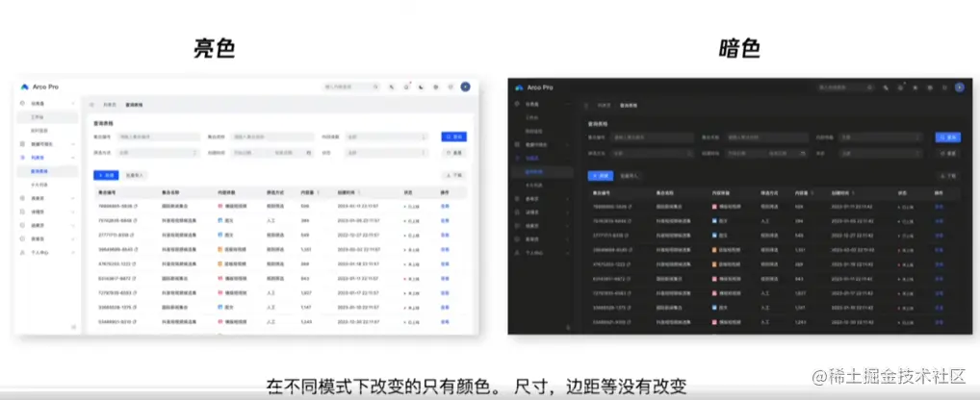Select 实时监控 in light sidebar
The height and width of the screenshot is (400, 980).
(39, 131)
